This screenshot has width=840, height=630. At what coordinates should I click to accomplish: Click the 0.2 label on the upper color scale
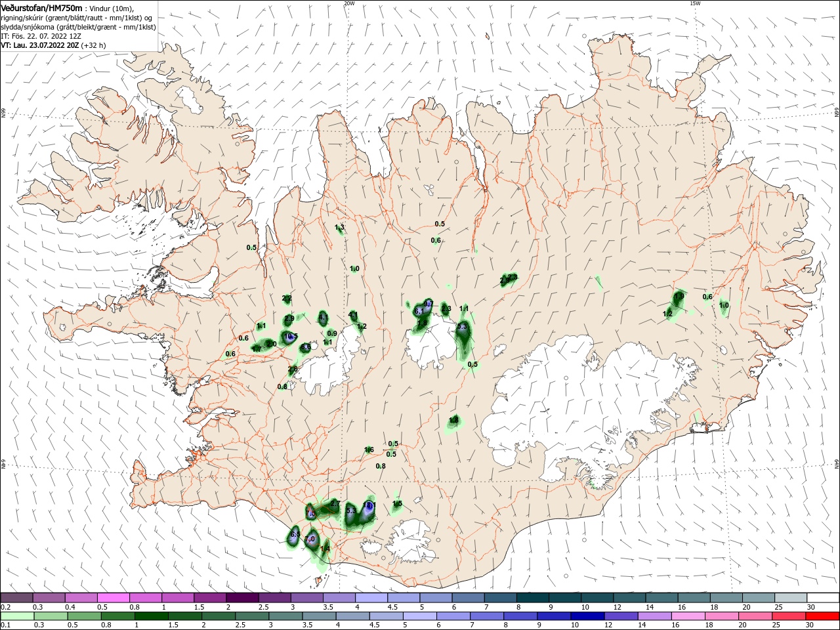click(5, 607)
